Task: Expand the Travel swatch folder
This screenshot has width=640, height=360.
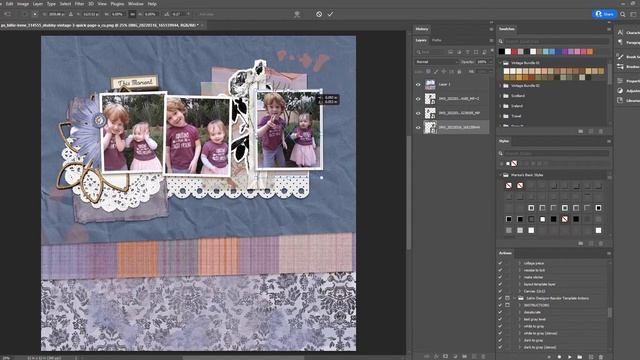Action: pos(501,116)
